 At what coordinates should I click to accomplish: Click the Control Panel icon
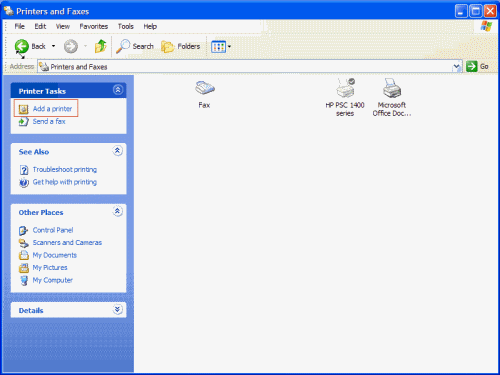(x=23, y=230)
